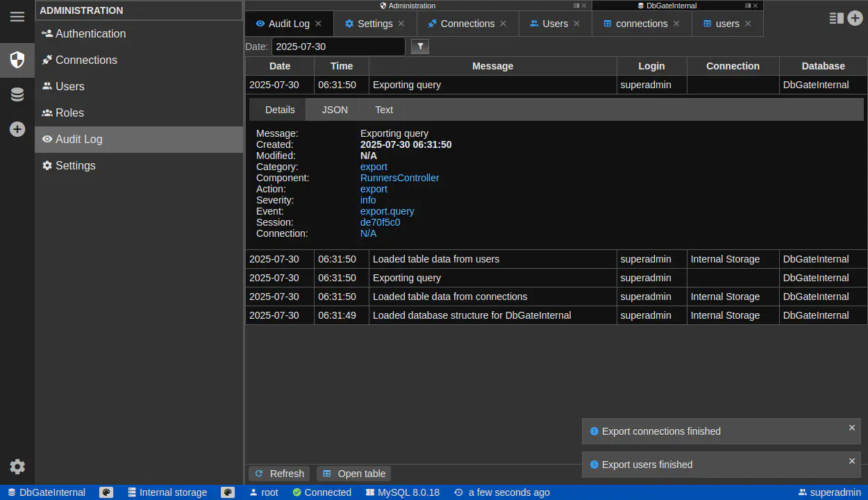Click the Date input field
The height and width of the screenshot is (500, 868).
click(338, 47)
